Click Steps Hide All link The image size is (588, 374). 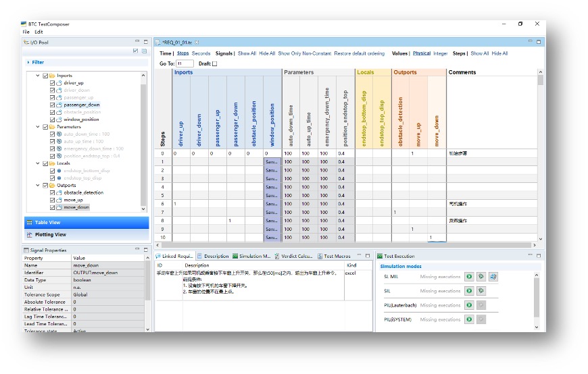tap(499, 53)
